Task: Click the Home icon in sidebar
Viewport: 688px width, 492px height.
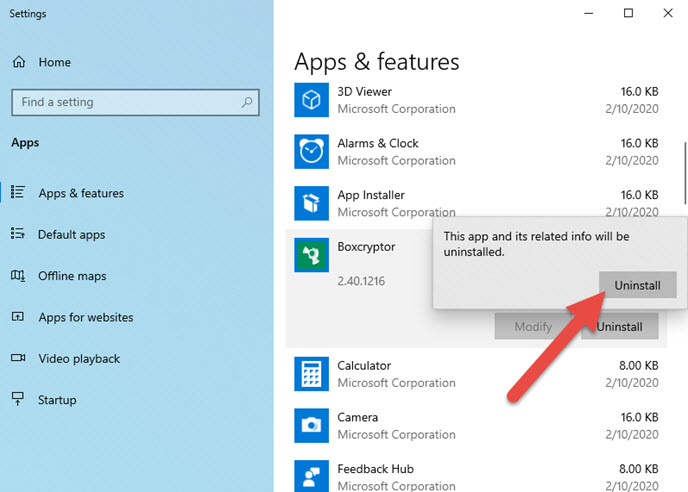Action: 18,62
